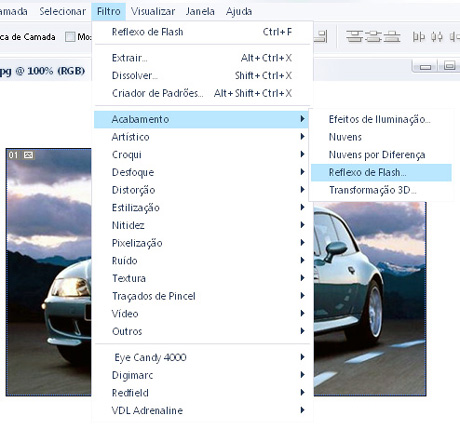
Task: Click the Distribute Left Edges icon
Action: pos(419,36)
